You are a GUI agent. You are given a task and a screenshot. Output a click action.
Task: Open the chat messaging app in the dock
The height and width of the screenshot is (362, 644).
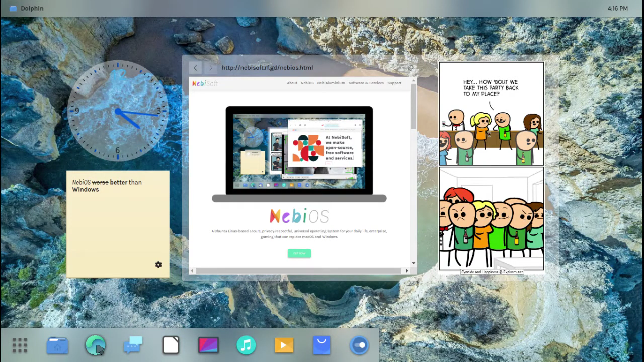click(x=133, y=345)
